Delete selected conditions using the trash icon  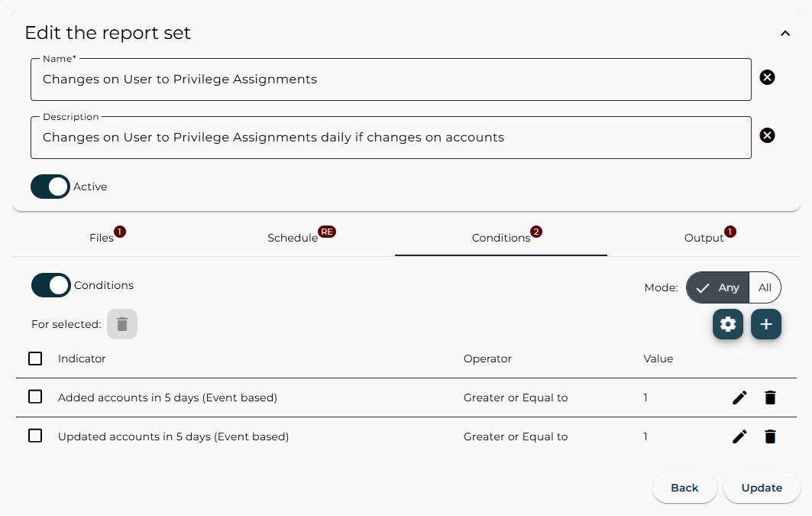point(121,324)
